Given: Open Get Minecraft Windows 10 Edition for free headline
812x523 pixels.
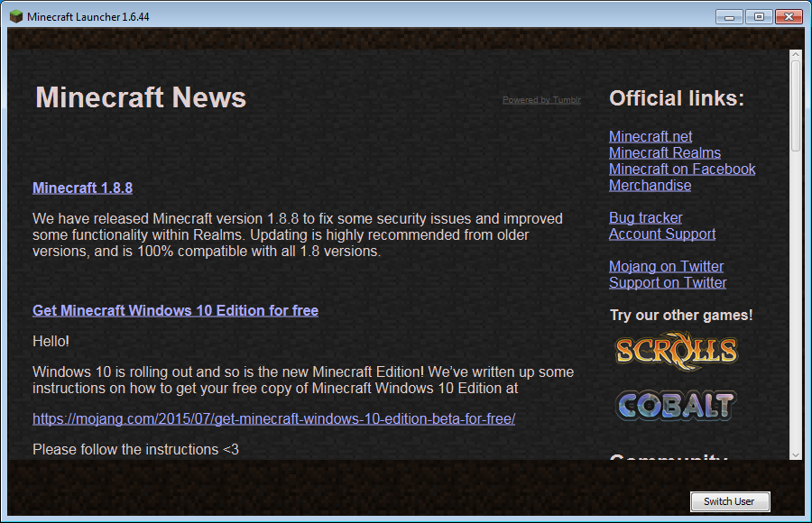Looking at the screenshot, I should (176, 311).
